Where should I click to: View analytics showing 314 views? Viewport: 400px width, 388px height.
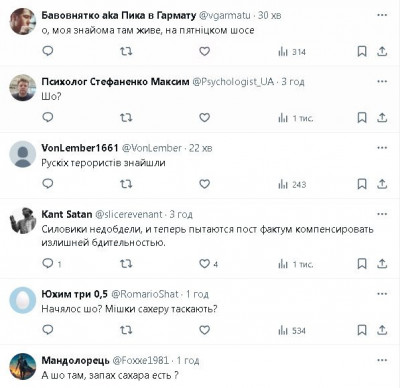pos(292,52)
